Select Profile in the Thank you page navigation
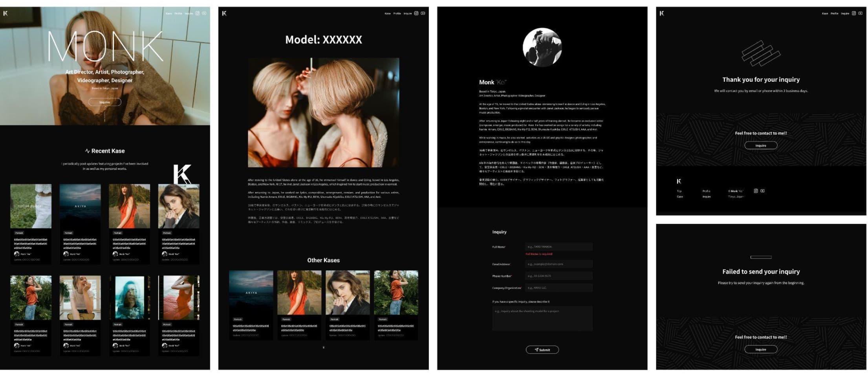Viewport: 868px width, 376px height. pos(835,13)
